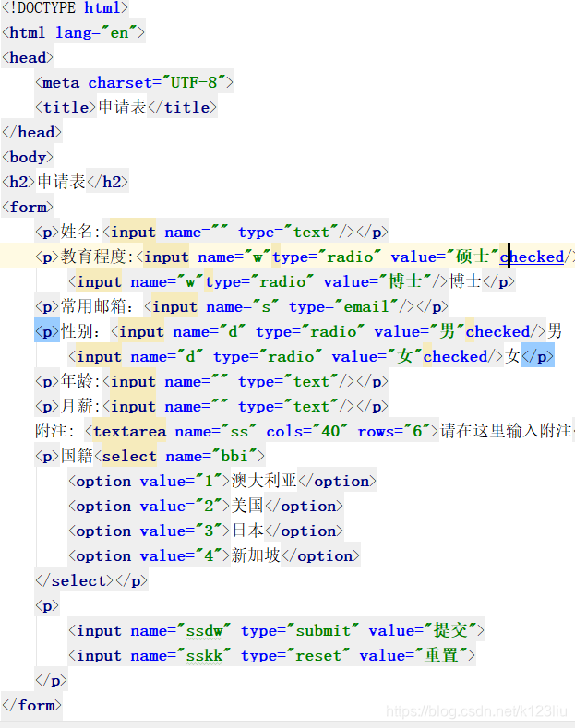The height and width of the screenshot is (728, 575).
Task: Click the name="sskk" attribute
Action: (x=180, y=656)
